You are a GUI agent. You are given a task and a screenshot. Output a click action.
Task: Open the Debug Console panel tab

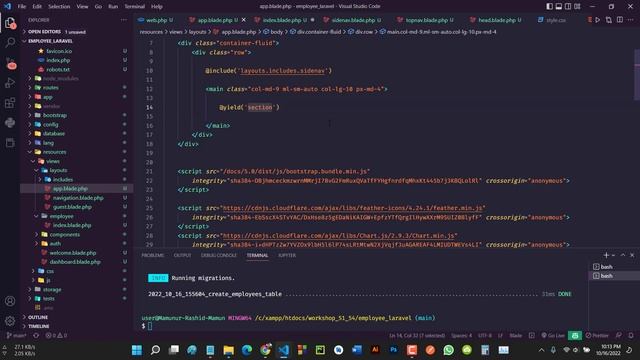(x=219, y=255)
